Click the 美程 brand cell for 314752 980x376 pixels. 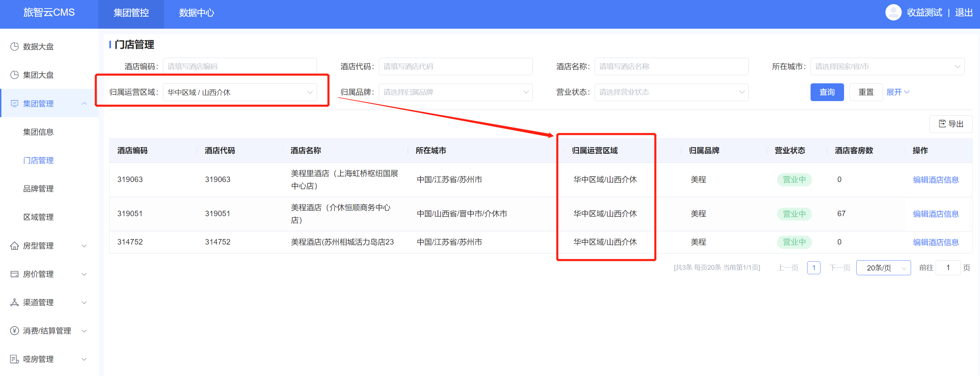(x=698, y=242)
